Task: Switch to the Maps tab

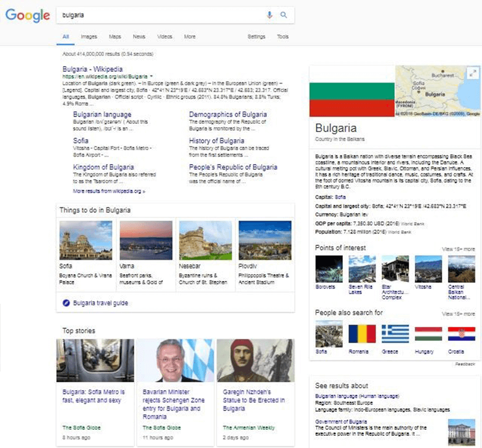Action: tap(115, 37)
